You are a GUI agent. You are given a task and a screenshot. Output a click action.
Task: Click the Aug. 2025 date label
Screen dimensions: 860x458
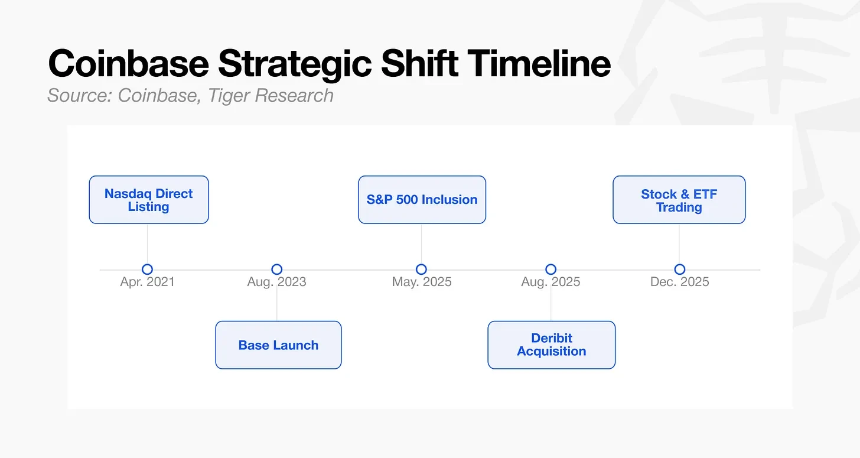pos(551,282)
